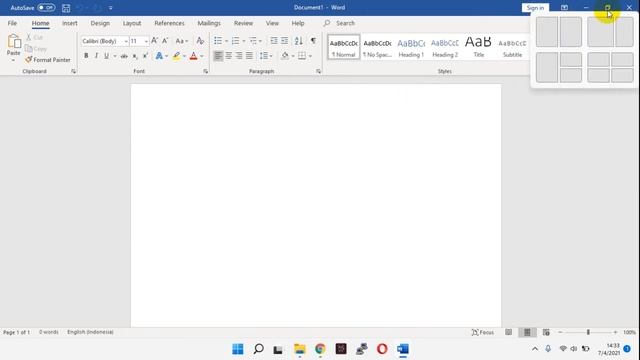The height and width of the screenshot is (360, 640).
Task: Toggle Show/Hide paragraph marks
Action: point(313,41)
